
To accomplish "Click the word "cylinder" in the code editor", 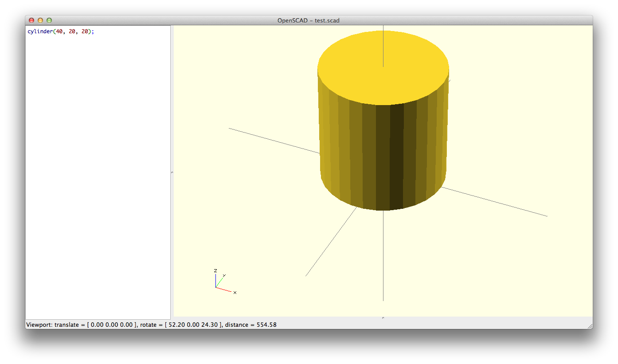I will [x=39, y=32].
